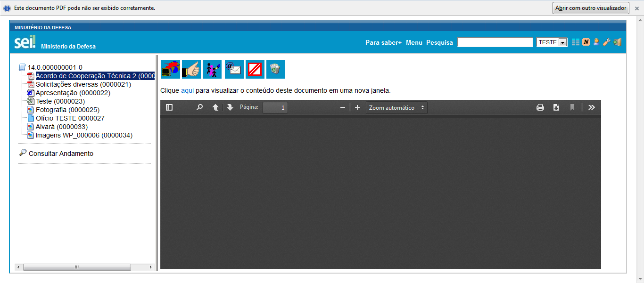This screenshot has width=644, height=283.
Task: Print the PDF using printer icon
Action: coord(540,107)
